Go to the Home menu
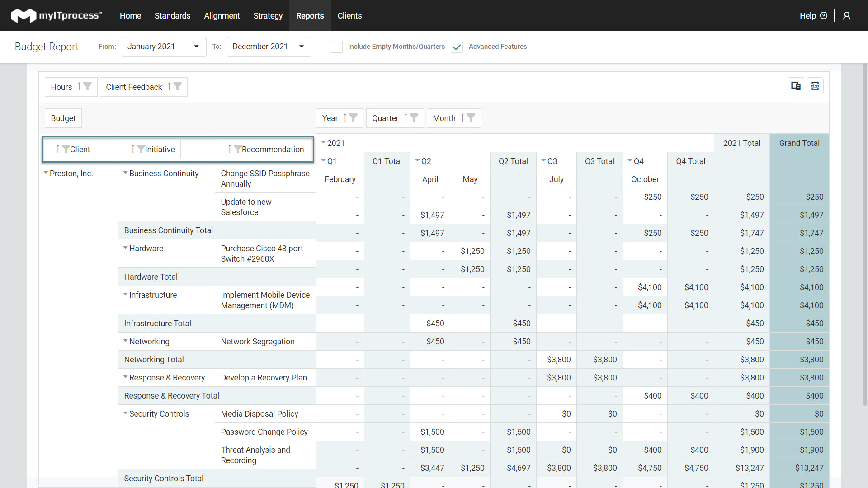The width and height of the screenshot is (868, 488). (x=130, y=16)
